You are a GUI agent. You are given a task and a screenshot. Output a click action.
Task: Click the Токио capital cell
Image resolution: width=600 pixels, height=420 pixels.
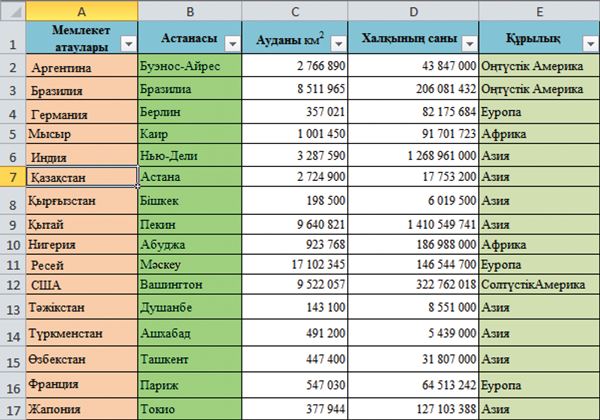(x=190, y=409)
